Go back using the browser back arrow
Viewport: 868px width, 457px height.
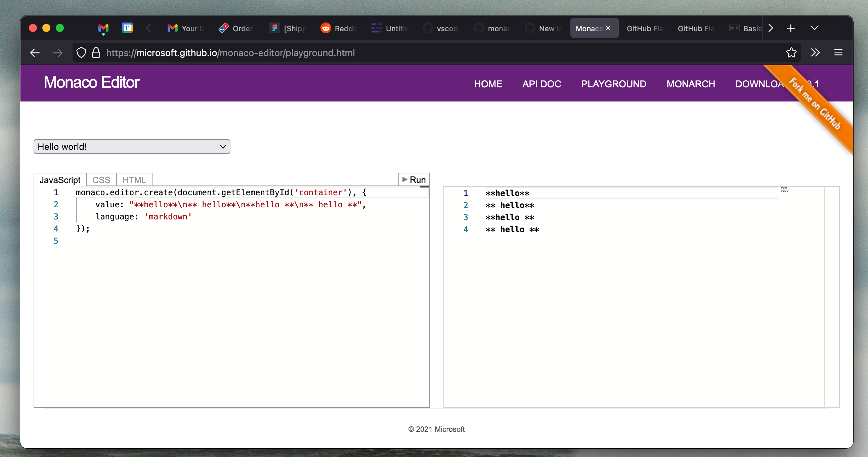35,52
